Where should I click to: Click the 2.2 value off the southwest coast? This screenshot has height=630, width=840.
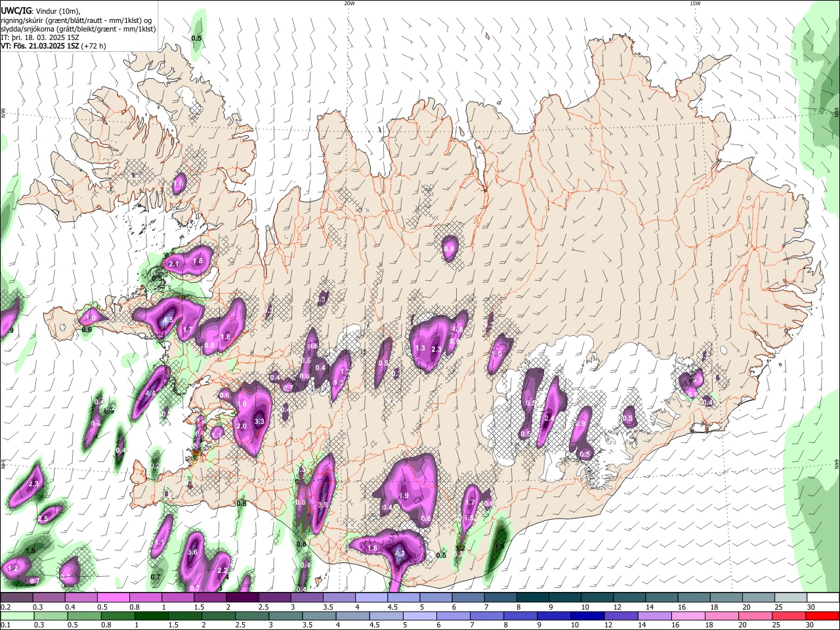[222, 571]
